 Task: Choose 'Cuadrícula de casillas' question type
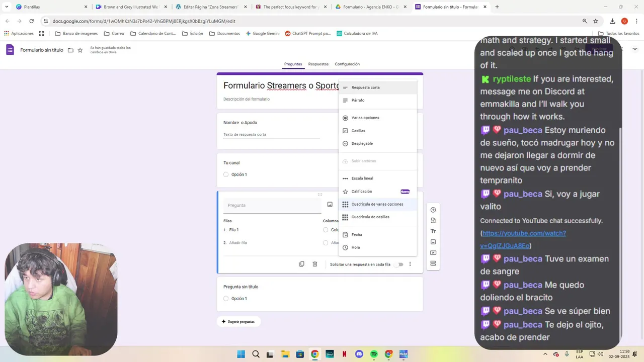pyautogui.click(x=378, y=217)
